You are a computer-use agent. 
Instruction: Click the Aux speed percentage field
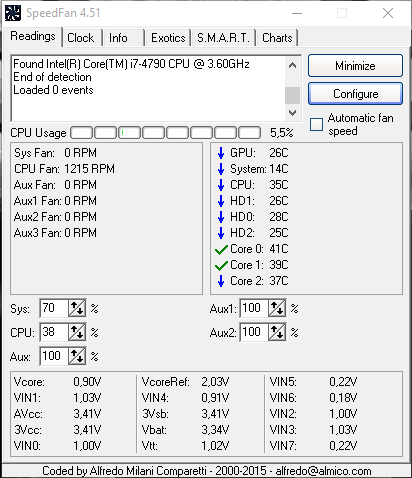pyautogui.click(x=54, y=356)
